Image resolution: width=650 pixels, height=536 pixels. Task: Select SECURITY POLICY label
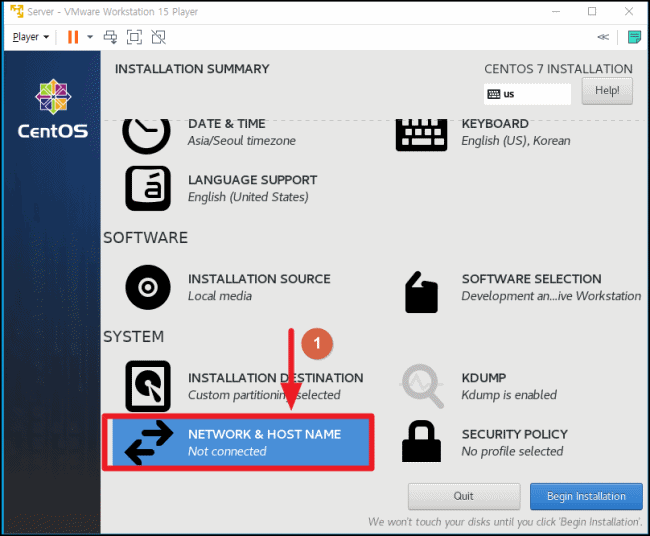[514, 434]
